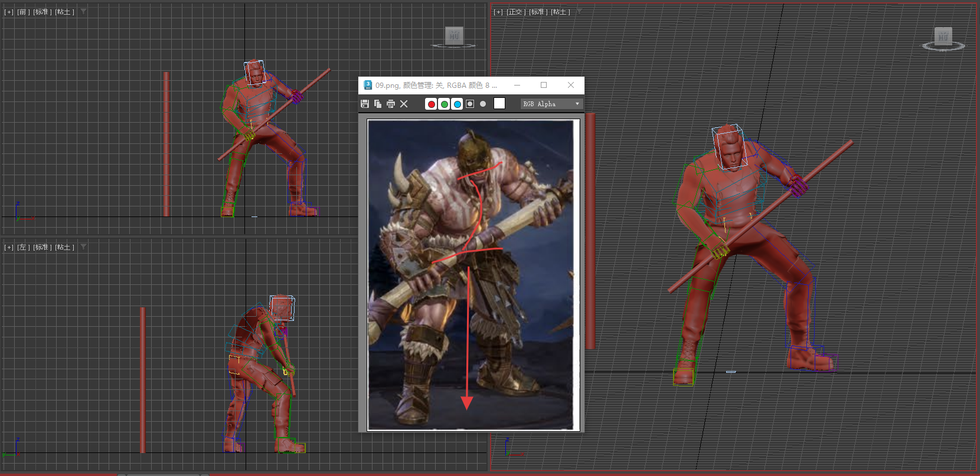Toggle the red channel display
This screenshot has height=476, width=980.
coord(431,104)
